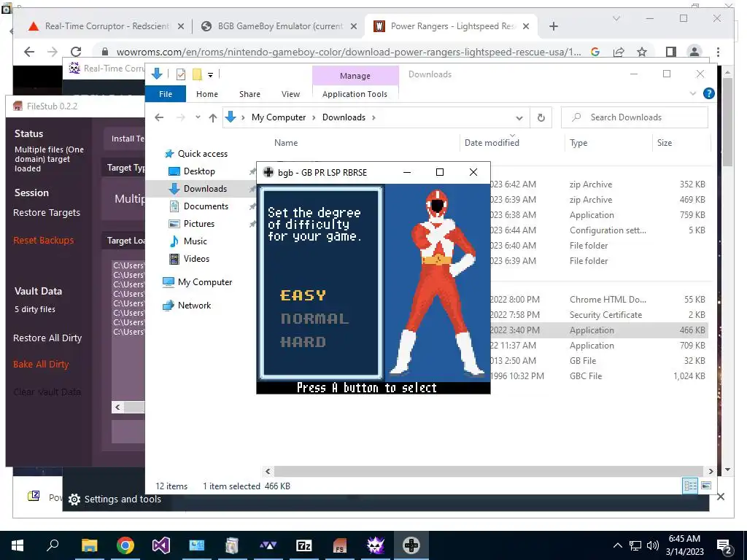
Task: Switch to Real-Time Corruptor taskbar icon
Action: [376, 545]
